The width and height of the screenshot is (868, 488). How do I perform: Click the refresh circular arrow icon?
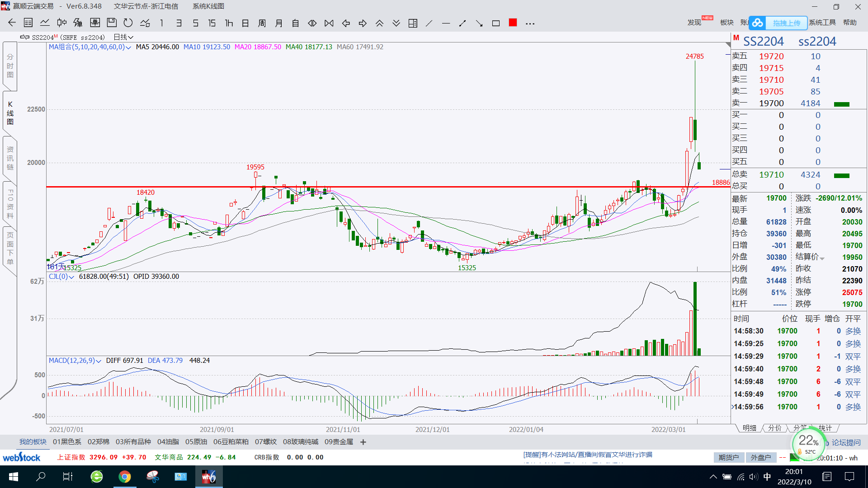click(128, 23)
